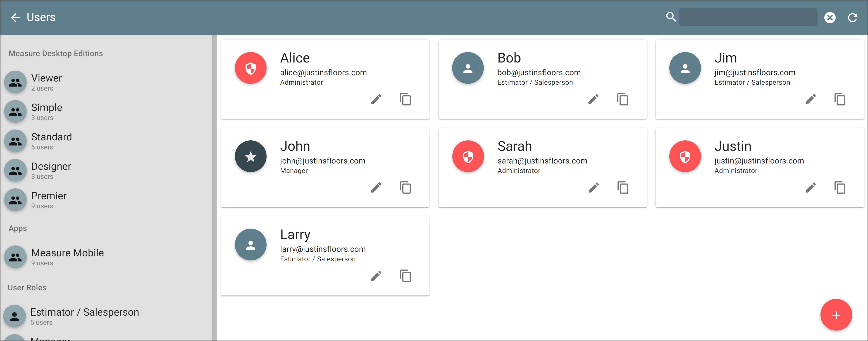The image size is (868, 341).
Task: Click sarah@justinsfloors.com email text
Action: [x=542, y=161]
